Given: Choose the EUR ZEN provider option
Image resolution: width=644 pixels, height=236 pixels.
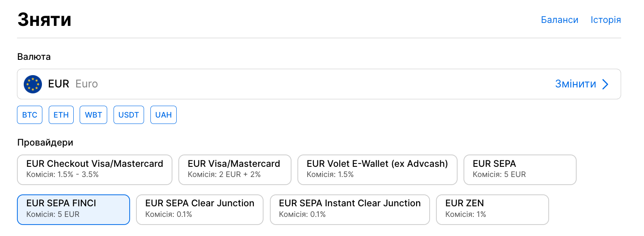Looking at the screenshot, I should click(x=492, y=210).
